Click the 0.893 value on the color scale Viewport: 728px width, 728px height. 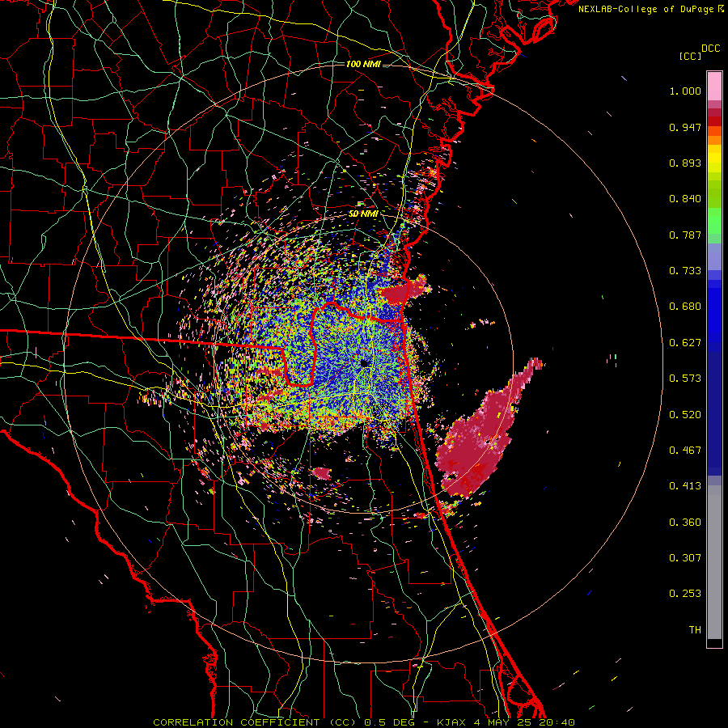[x=685, y=163]
